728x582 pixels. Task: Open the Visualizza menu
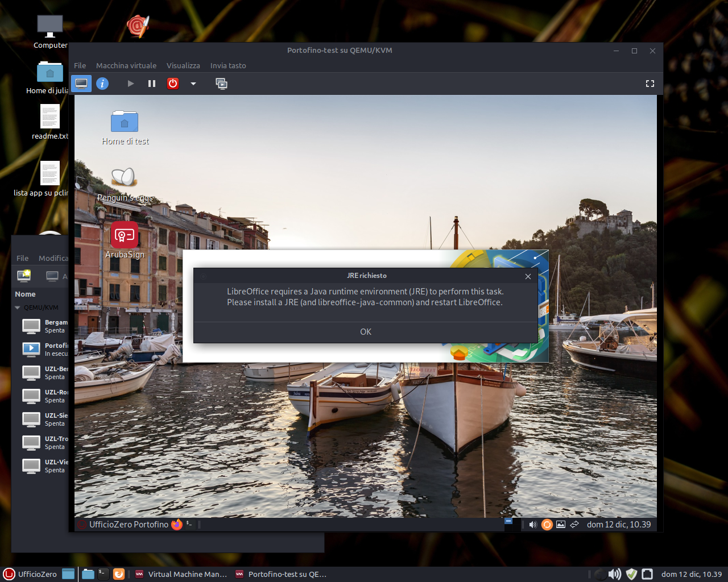183,65
